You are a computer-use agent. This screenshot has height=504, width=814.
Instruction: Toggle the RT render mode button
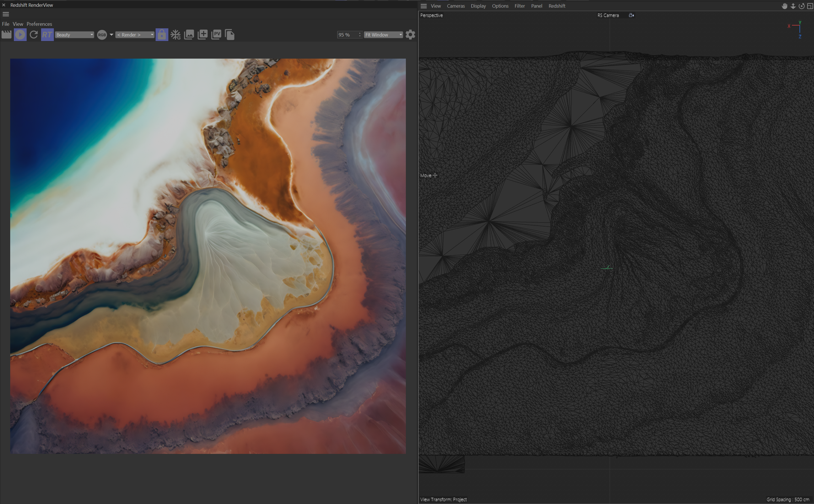[x=47, y=35]
